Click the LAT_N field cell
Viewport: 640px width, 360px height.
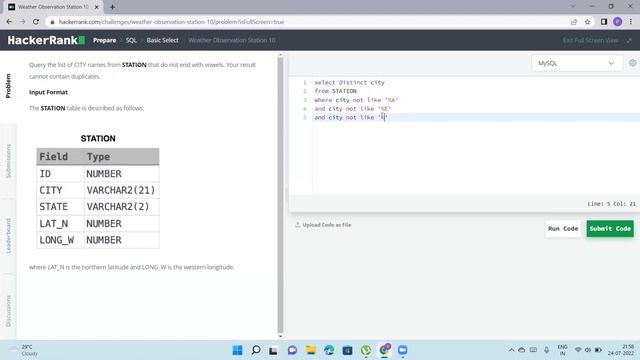click(x=60, y=224)
